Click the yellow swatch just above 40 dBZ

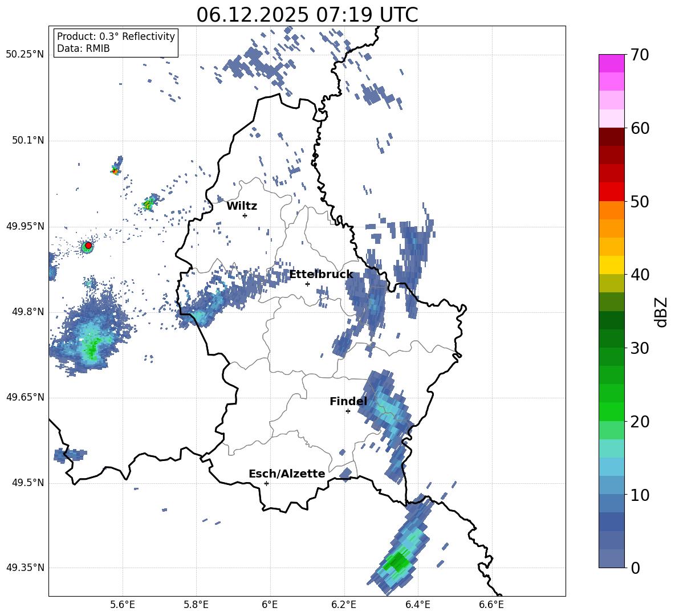[x=611, y=265]
